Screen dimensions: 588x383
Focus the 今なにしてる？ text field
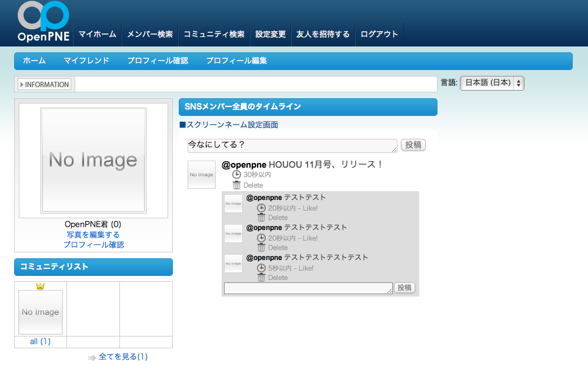(x=292, y=145)
